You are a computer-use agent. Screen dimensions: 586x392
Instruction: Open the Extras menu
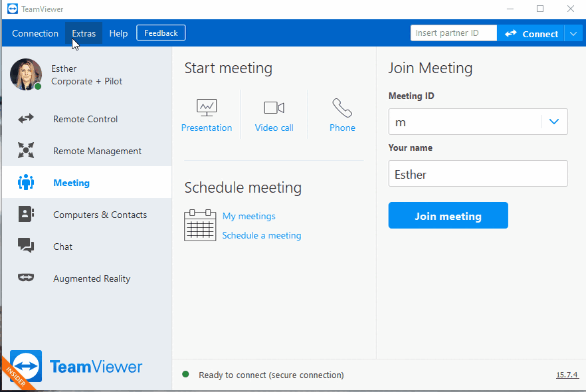coord(84,33)
